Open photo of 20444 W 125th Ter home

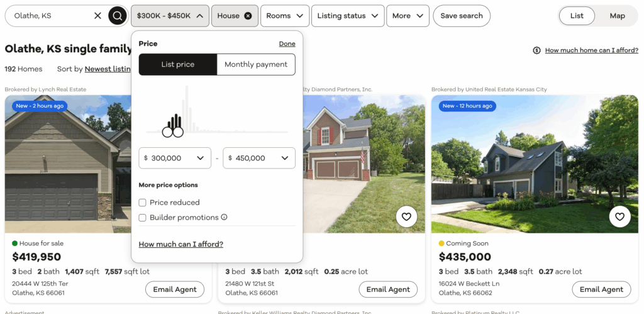click(68, 164)
